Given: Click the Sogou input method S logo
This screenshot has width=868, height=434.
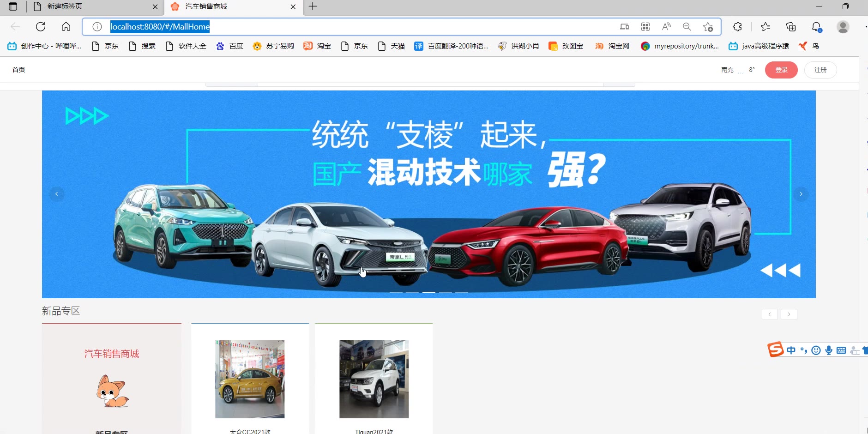Looking at the screenshot, I should click(776, 350).
